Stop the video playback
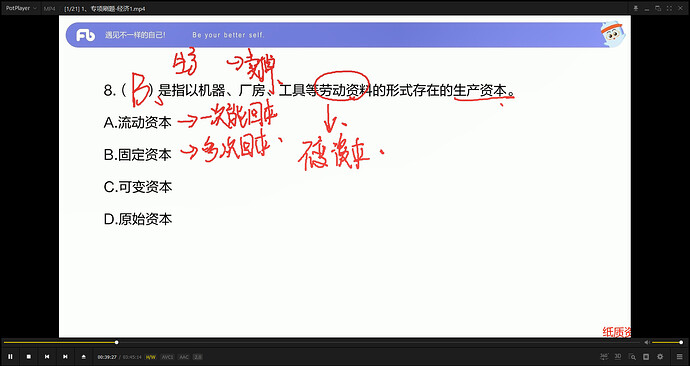Viewport: 690px width, 366px height. click(x=29, y=357)
